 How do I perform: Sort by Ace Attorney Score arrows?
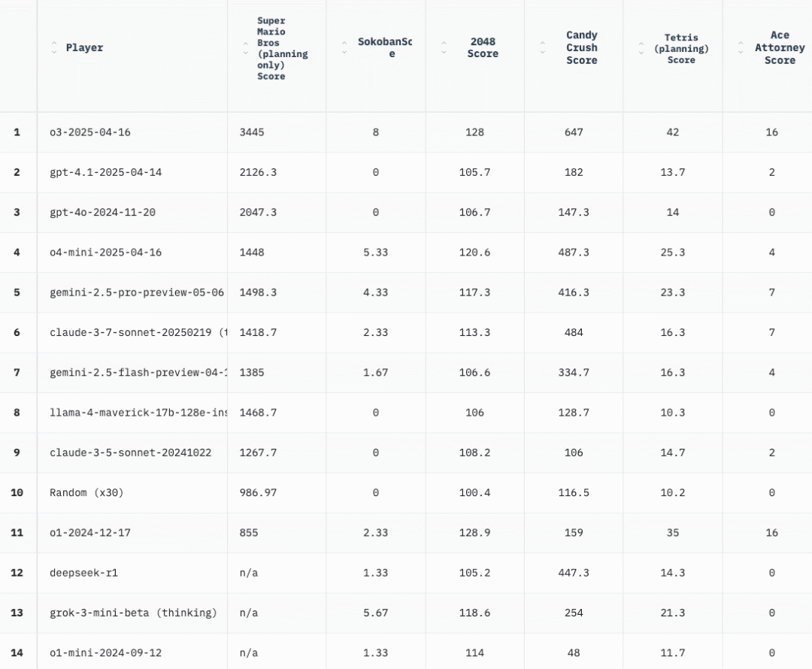741,47
